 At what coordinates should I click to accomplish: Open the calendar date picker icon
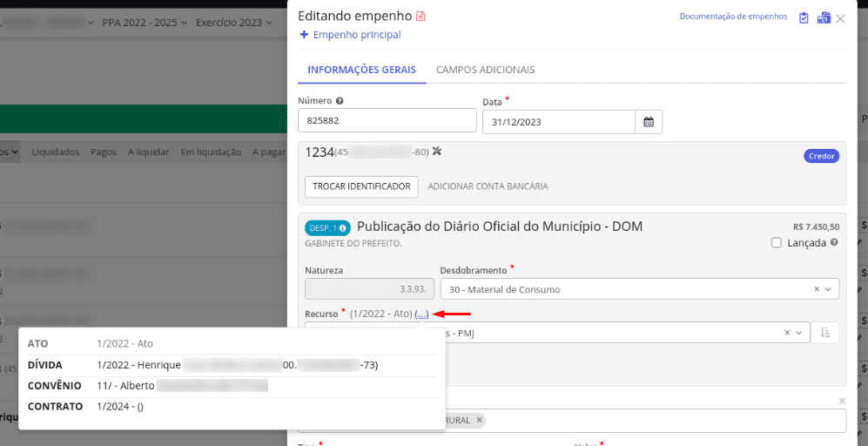pyautogui.click(x=649, y=122)
